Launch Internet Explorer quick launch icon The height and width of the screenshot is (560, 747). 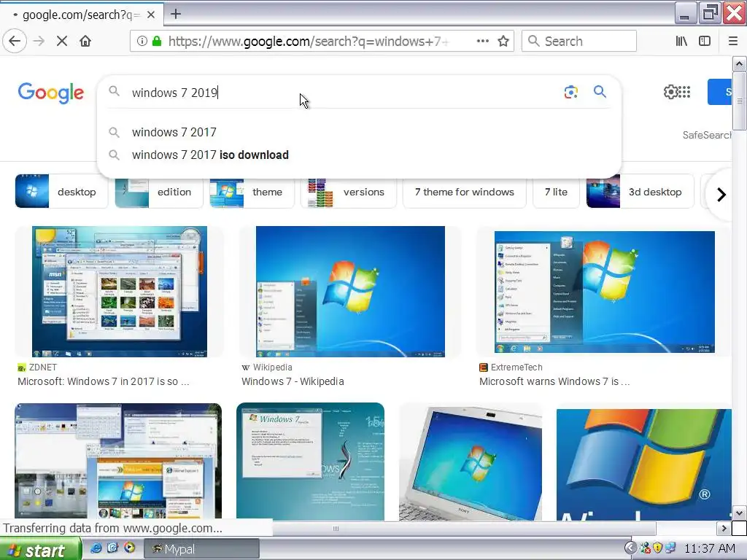point(96,548)
